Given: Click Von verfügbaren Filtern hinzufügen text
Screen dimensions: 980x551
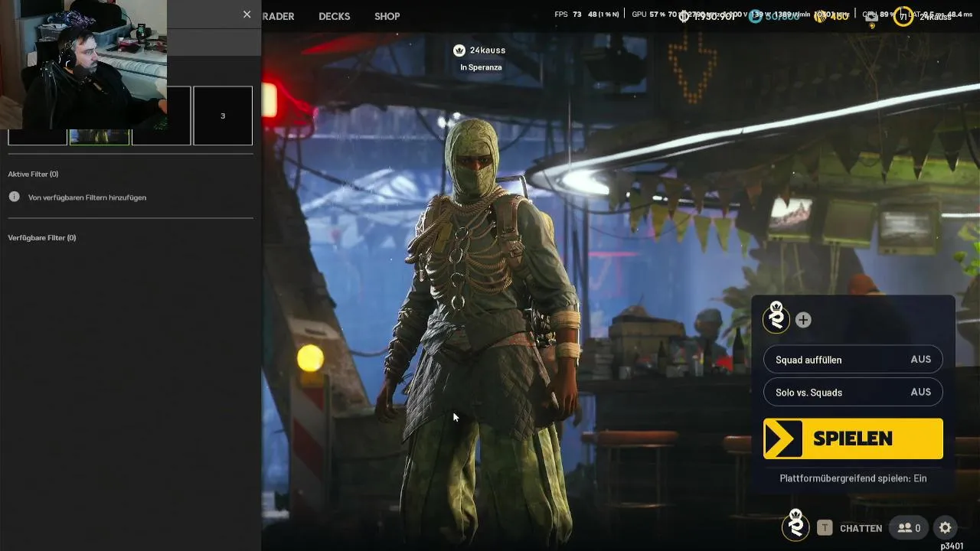Looking at the screenshot, I should 87,197.
